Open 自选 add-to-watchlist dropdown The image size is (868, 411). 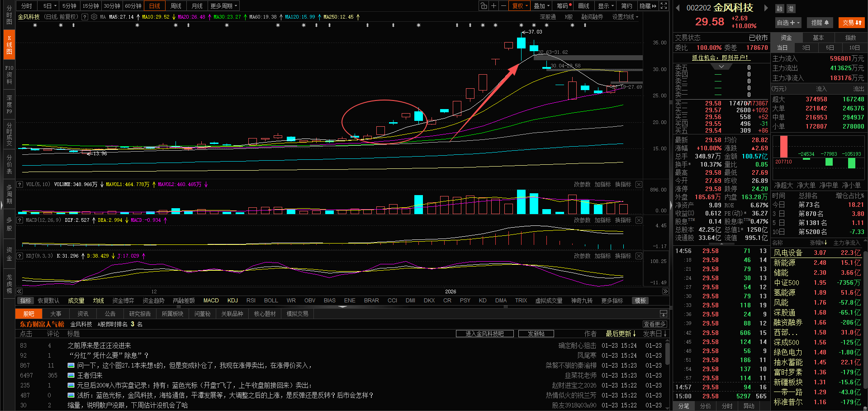point(788,23)
